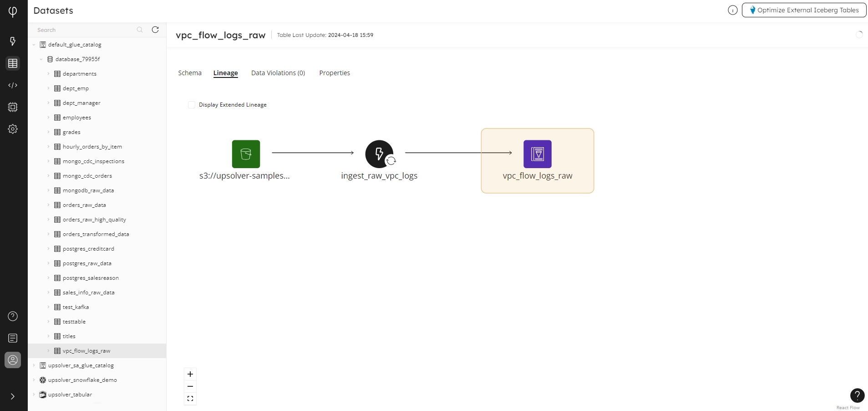The height and width of the screenshot is (411, 868).
Task: Zoom out of the lineage graph
Action: click(x=190, y=386)
